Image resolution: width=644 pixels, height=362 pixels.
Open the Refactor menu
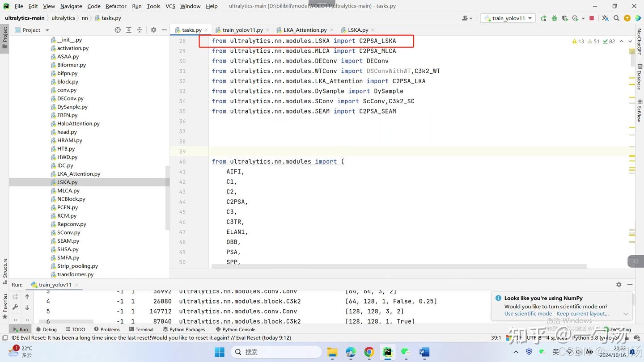116,6
